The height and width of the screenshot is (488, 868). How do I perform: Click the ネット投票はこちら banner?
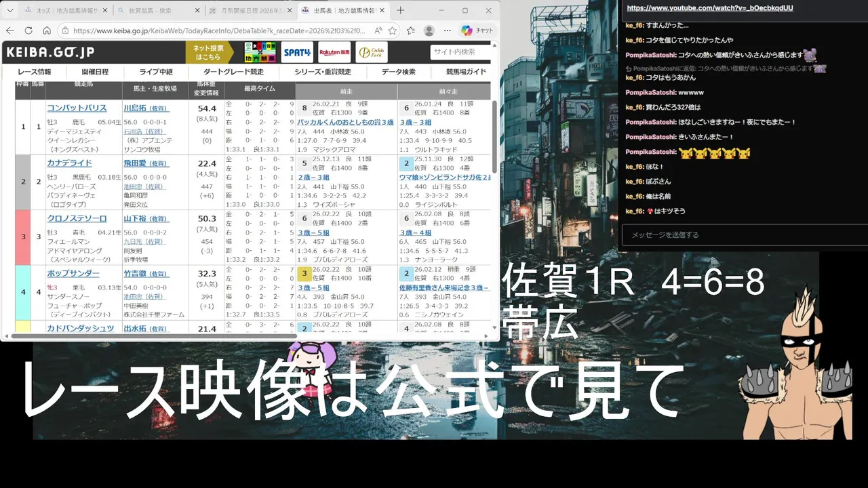tap(210, 52)
